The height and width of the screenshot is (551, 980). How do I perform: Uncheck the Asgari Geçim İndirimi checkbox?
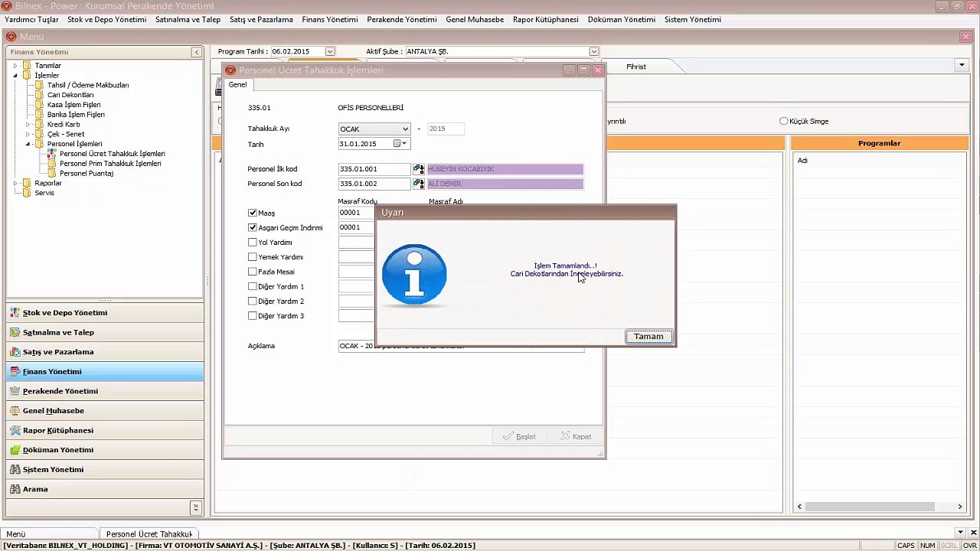(253, 227)
